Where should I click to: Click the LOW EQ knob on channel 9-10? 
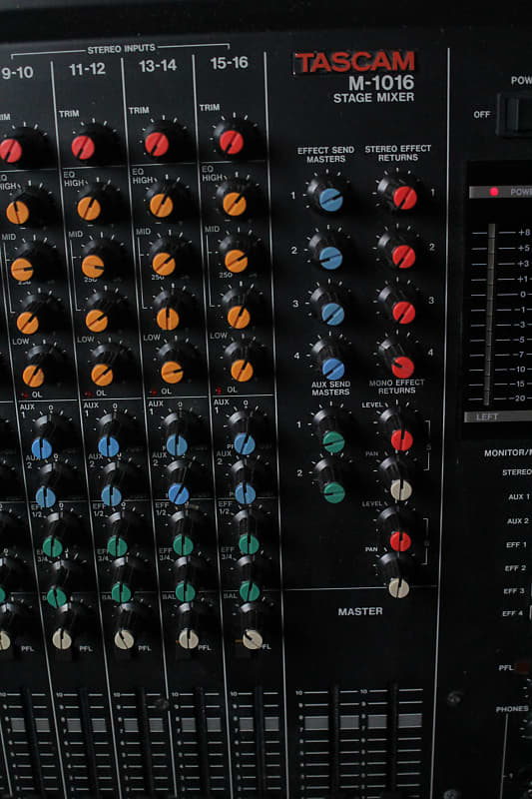[33, 376]
